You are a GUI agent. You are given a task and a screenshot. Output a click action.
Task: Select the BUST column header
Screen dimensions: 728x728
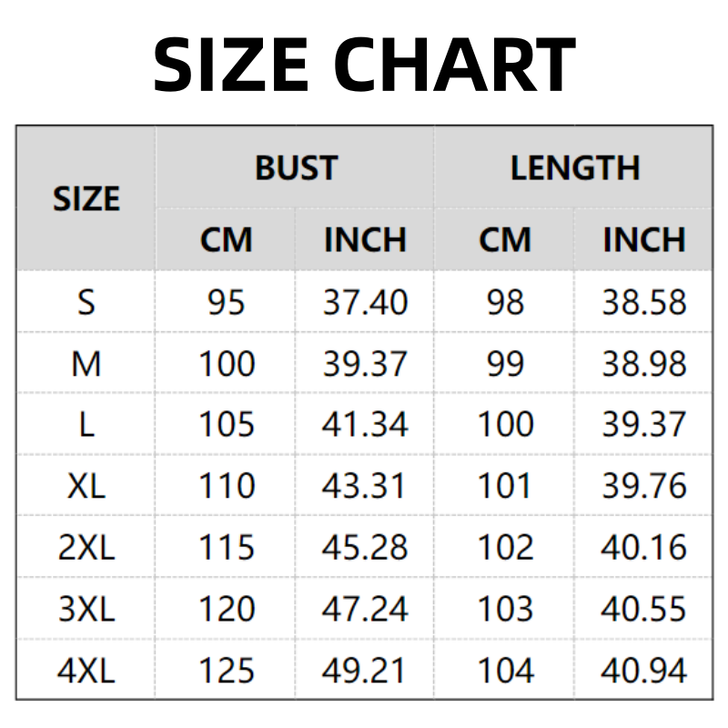[x=296, y=168]
